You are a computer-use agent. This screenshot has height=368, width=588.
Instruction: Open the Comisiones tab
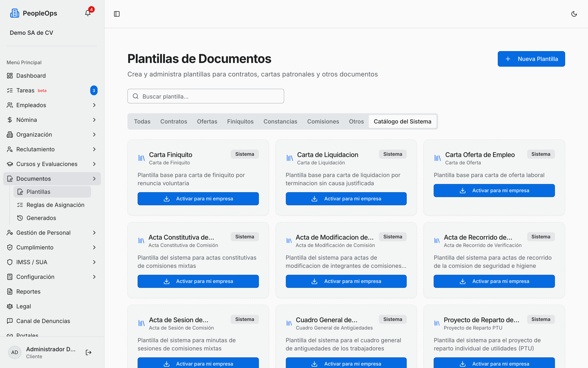point(323,121)
